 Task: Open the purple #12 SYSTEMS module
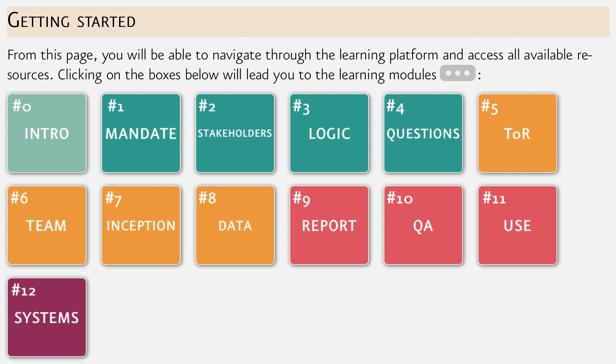[x=47, y=318]
